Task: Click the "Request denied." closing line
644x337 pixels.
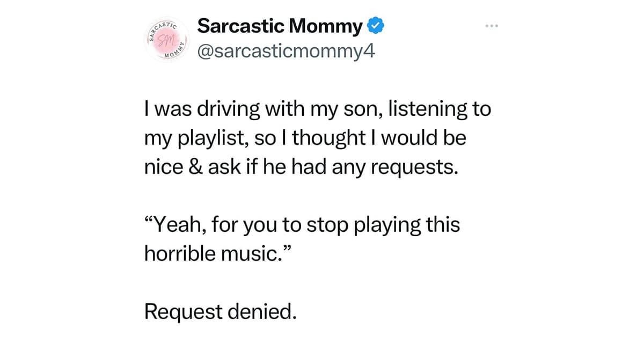Action: [220, 310]
